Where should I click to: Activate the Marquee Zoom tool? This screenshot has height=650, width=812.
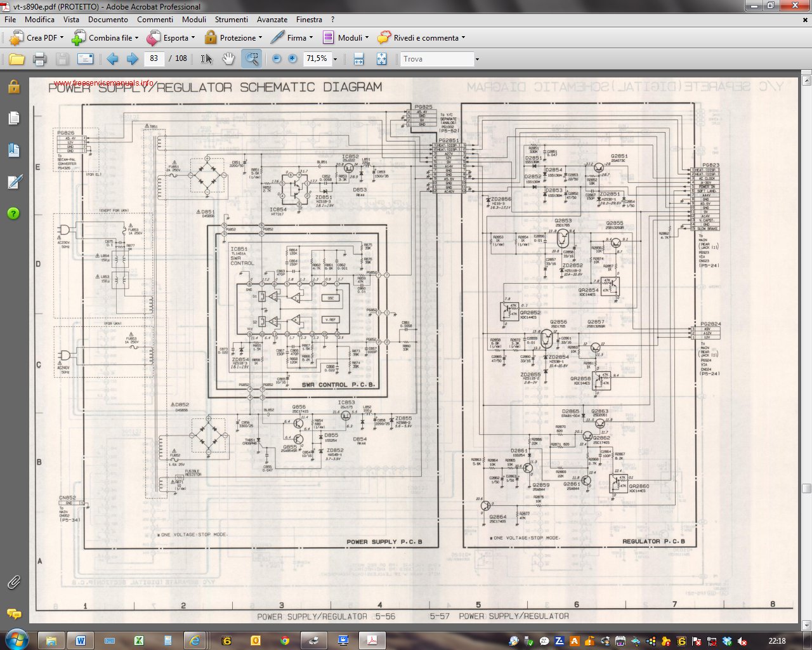[252, 59]
